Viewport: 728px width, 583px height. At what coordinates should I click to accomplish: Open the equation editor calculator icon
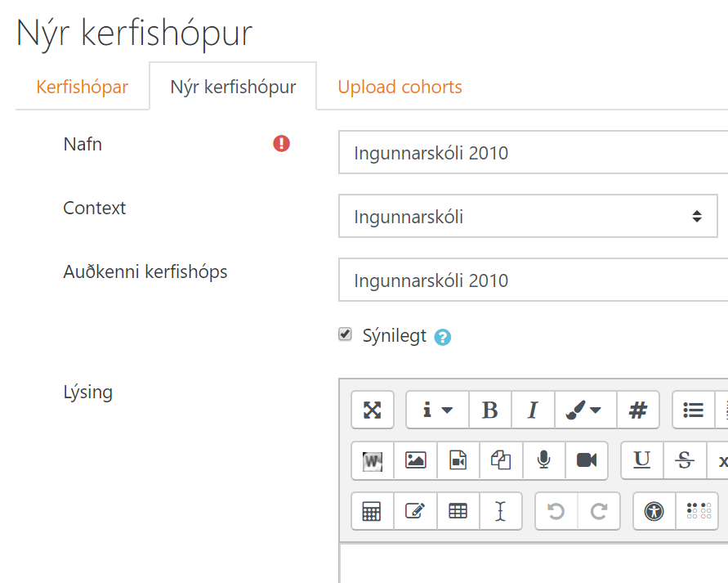pos(373,511)
